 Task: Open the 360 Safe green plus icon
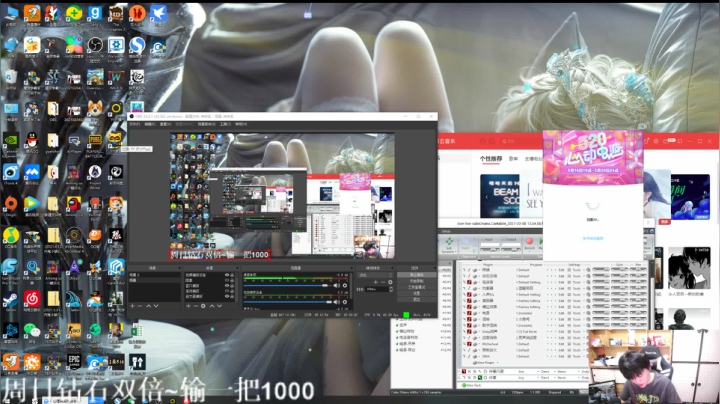73,14
